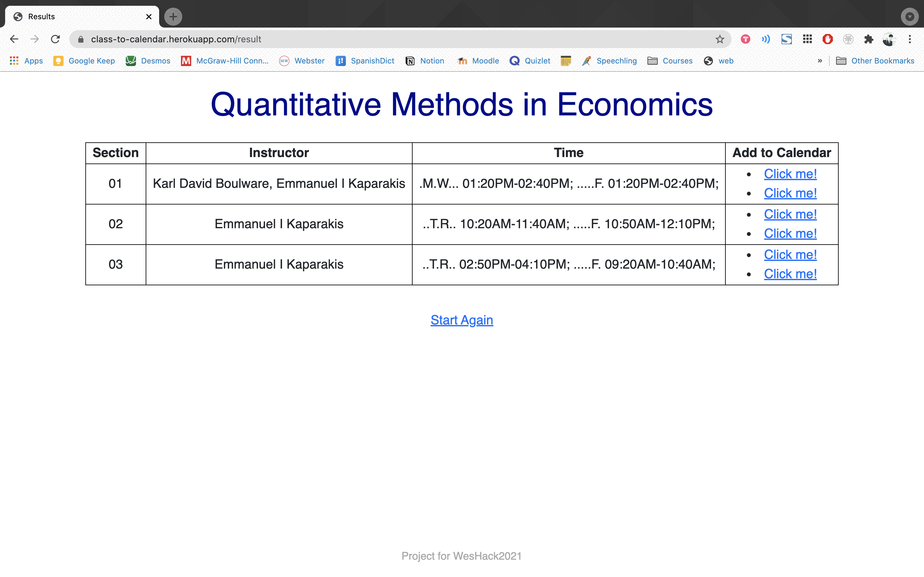Click the profile avatar icon
The width and height of the screenshot is (924, 577).
click(889, 39)
